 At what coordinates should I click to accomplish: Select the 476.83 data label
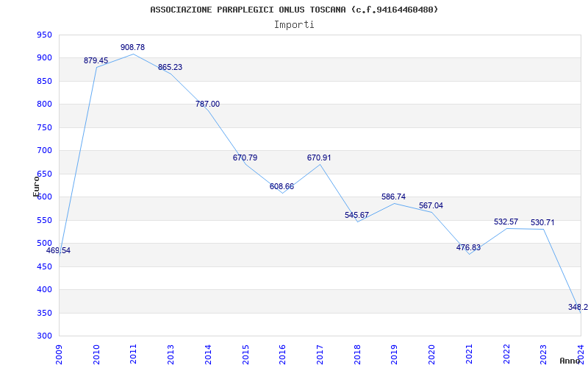[x=468, y=248]
